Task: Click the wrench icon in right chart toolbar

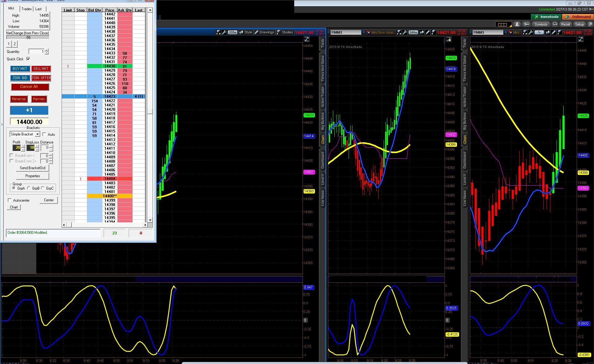Action: pos(531,32)
